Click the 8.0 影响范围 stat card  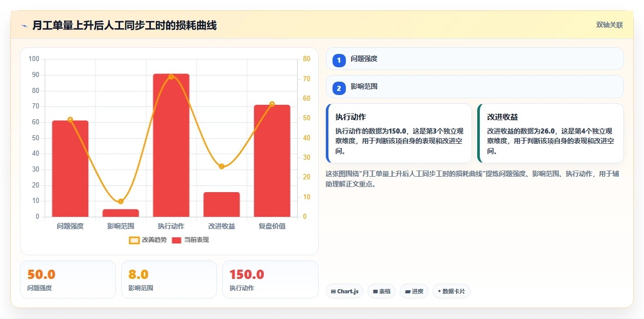coord(169,279)
